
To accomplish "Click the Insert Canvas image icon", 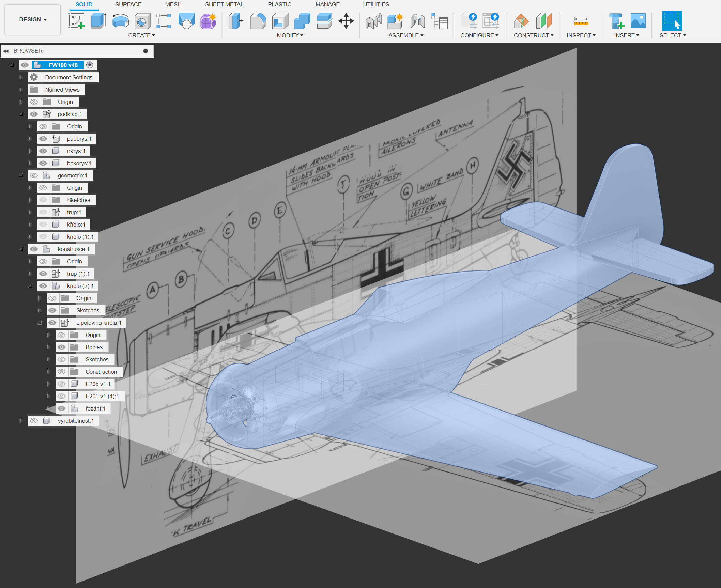I will pyautogui.click(x=638, y=21).
